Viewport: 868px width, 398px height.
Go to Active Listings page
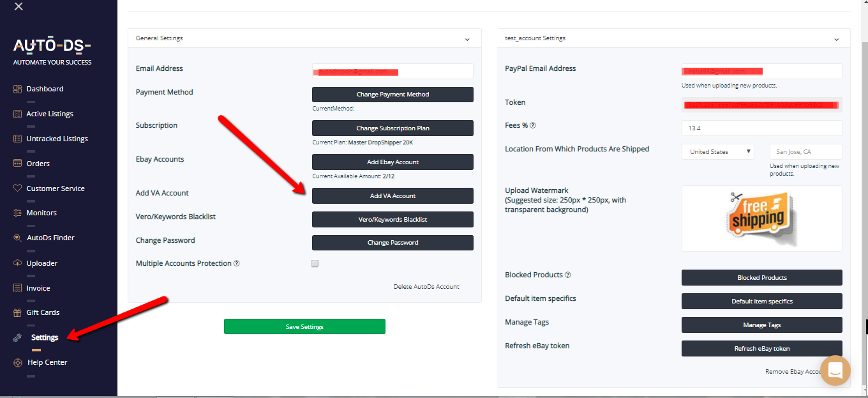pos(50,114)
